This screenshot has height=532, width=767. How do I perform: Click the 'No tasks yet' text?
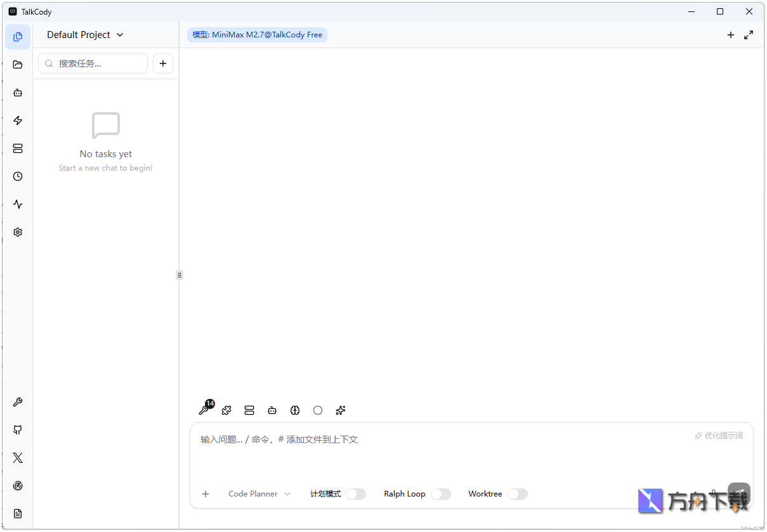click(x=106, y=154)
